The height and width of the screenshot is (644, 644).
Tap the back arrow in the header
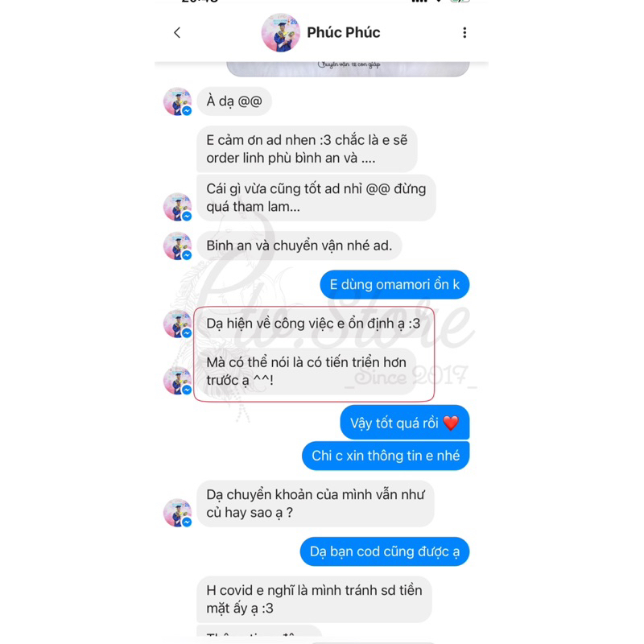pyautogui.click(x=177, y=32)
